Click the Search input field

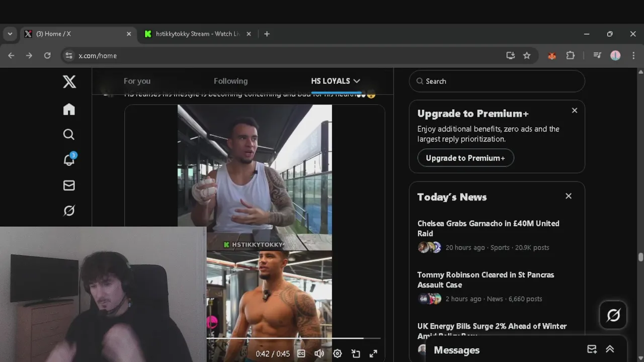[497, 81]
